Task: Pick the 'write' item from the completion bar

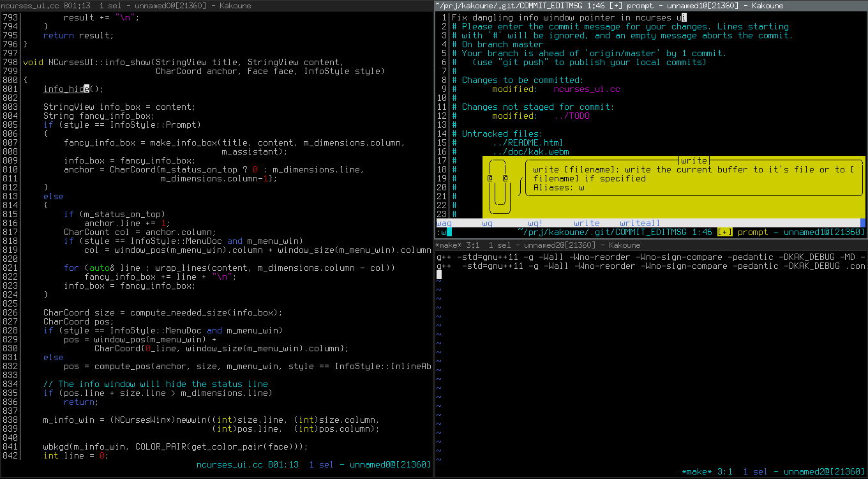Action: (587, 223)
